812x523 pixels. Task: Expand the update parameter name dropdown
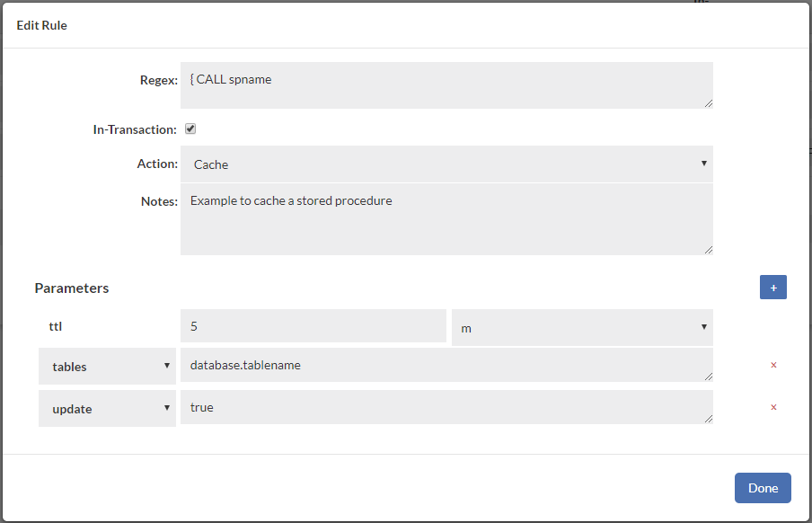click(x=108, y=408)
